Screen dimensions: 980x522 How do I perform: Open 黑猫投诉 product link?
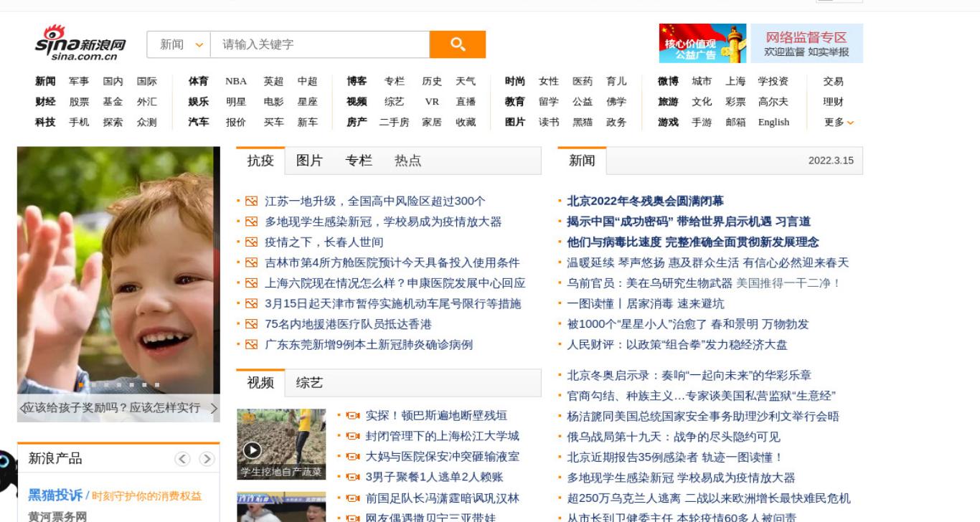pyautogui.click(x=55, y=495)
